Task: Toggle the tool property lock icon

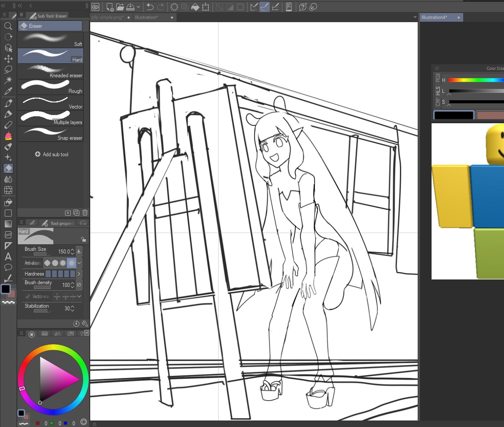Action: [83, 239]
